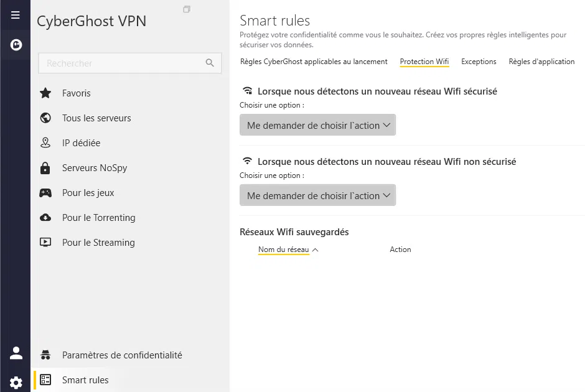Open the user account profile icon
This screenshot has height=392, width=585.
16,353
